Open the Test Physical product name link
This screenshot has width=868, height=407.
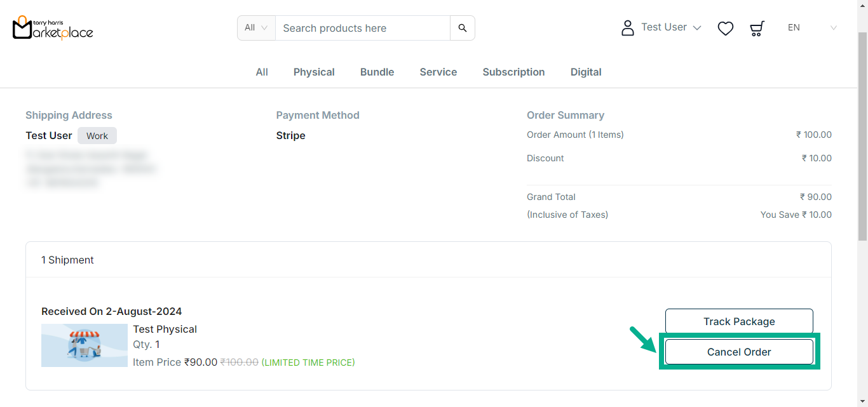click(x=165, y=329)
